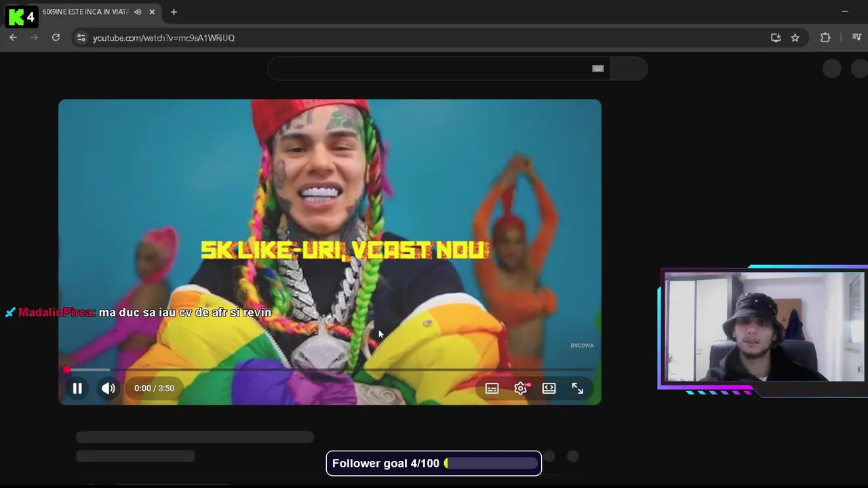Seek along the video progress bar
The image size is (868, 488).
pos(330,369)
